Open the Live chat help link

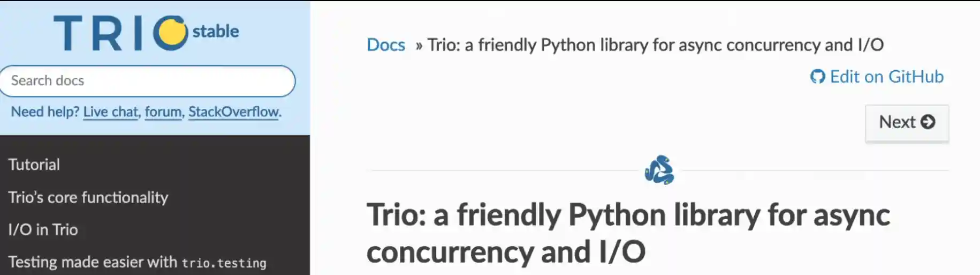[x=111, y=112]
